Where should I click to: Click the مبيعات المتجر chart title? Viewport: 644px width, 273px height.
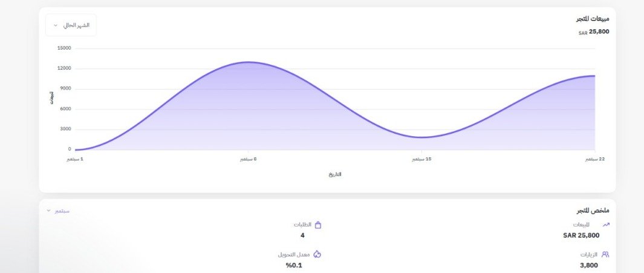click(593, 19)
